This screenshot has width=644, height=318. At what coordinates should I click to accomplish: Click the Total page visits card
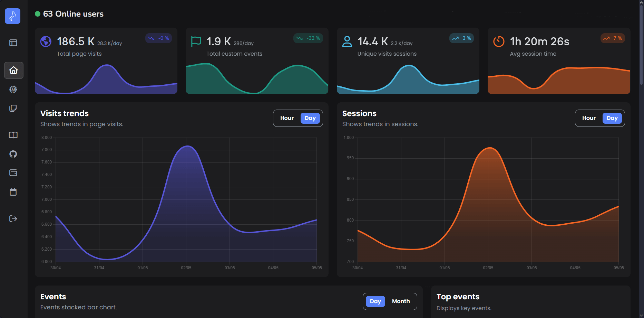click(106, 61)
